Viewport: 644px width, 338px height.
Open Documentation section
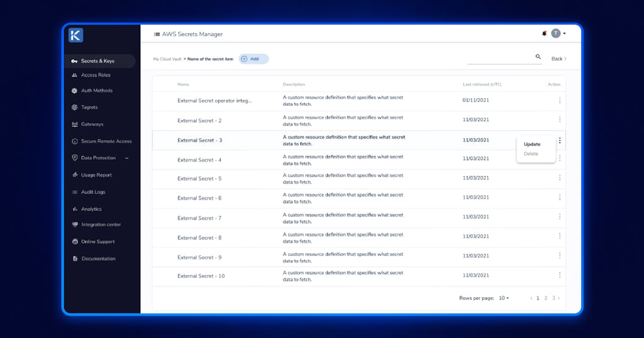100,258
